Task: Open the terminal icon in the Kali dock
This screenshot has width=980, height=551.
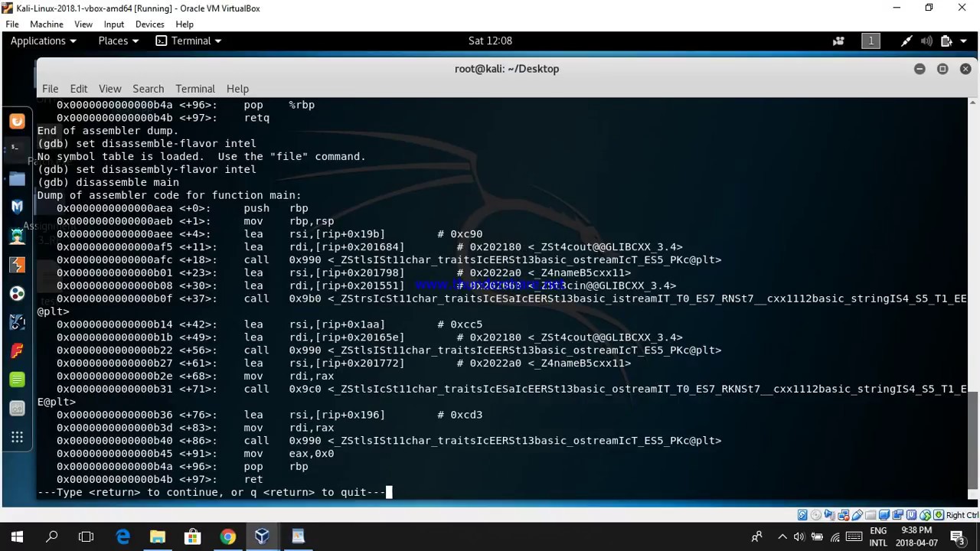Action: pos(17,149)
